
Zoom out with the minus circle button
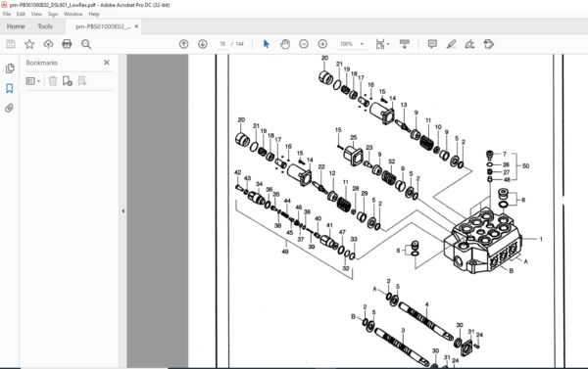point(304,44)
